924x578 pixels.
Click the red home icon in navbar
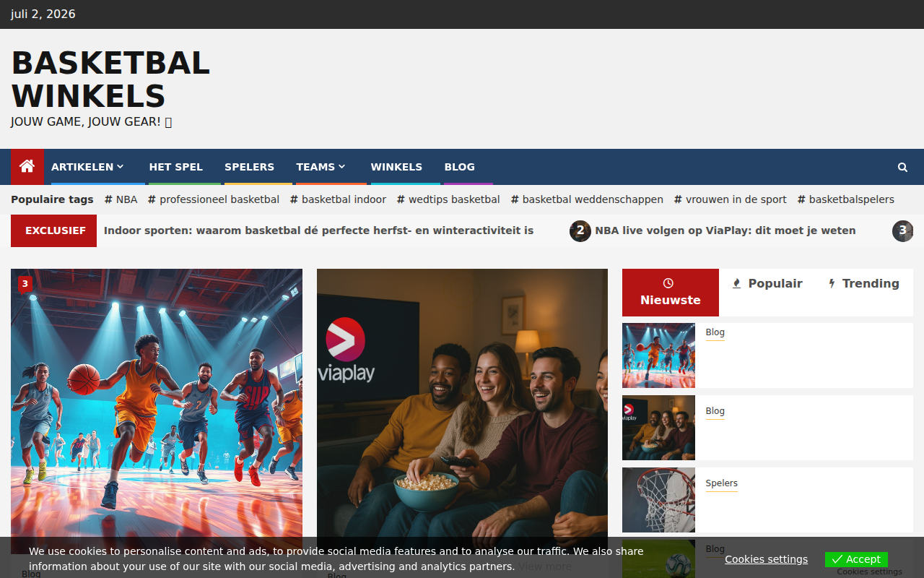27,167
